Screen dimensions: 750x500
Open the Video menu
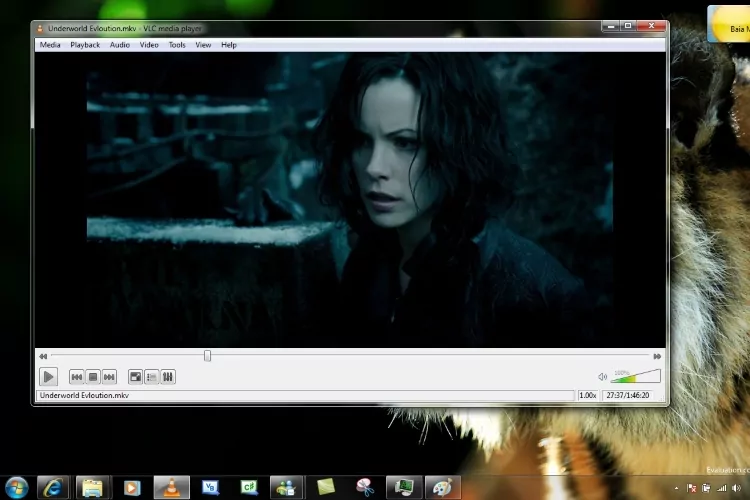point(149,45)
